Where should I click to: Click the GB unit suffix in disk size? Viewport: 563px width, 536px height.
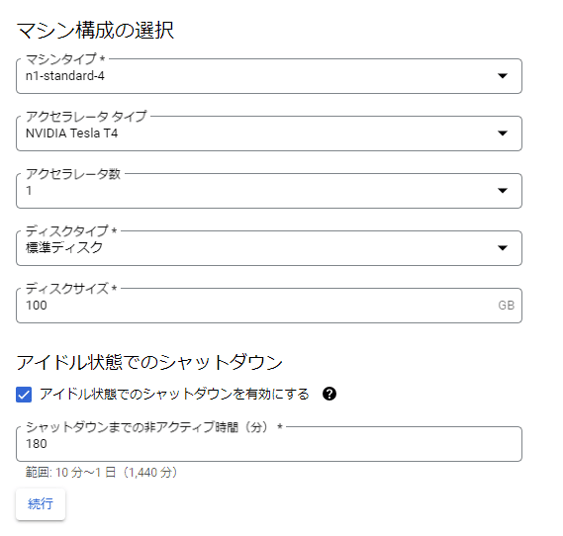[x=506, y=306]
